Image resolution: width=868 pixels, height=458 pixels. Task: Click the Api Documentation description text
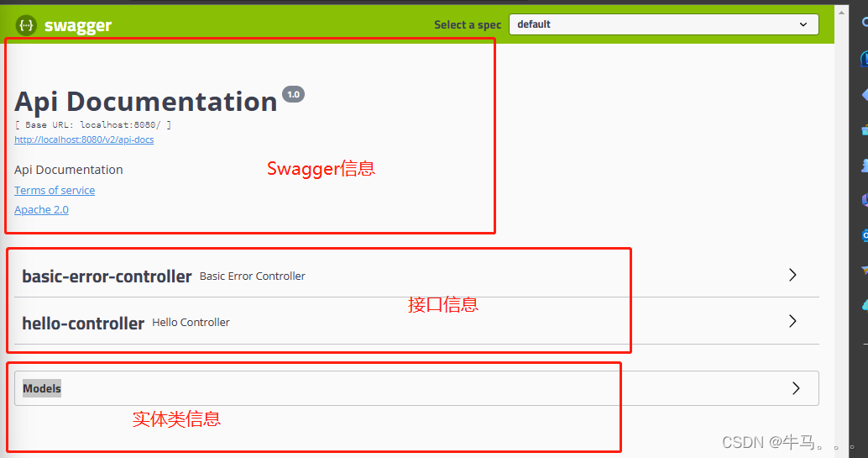pyautogui.click(x=69, y=170)
